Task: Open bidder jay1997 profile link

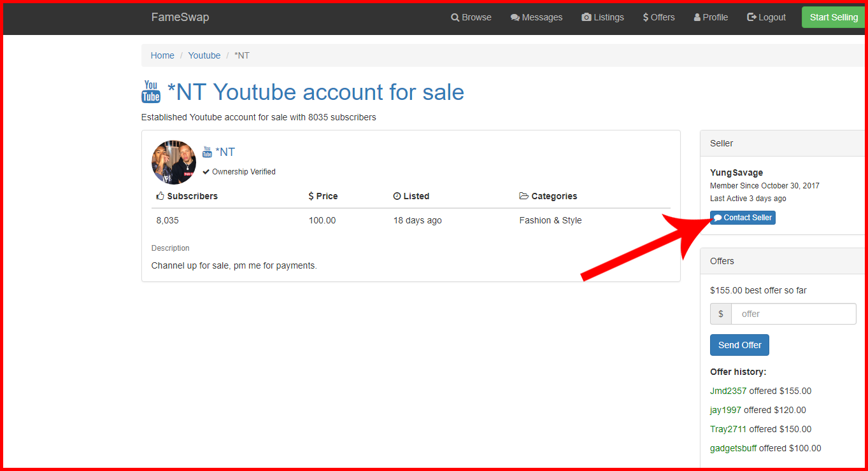Action: click(x=725, y=410)
